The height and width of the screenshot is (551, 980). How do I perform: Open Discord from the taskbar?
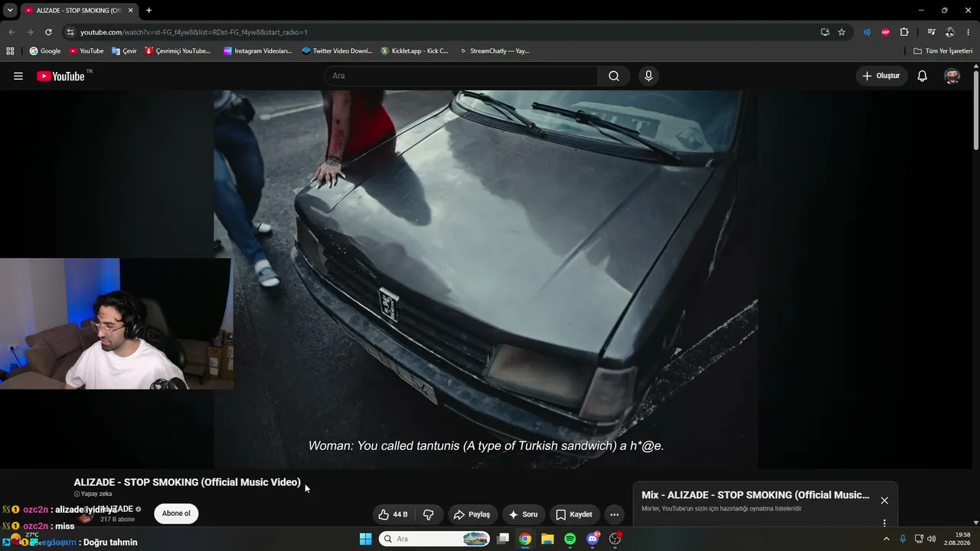pos(593,539)
